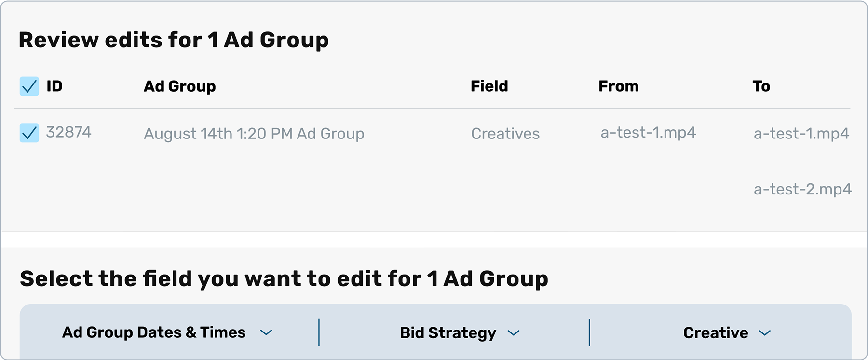The width and height of the screenshot is (868, 360).
Task: Expand the Ad Group Dates & Times dropdown
Action: [x=154, y=332]
